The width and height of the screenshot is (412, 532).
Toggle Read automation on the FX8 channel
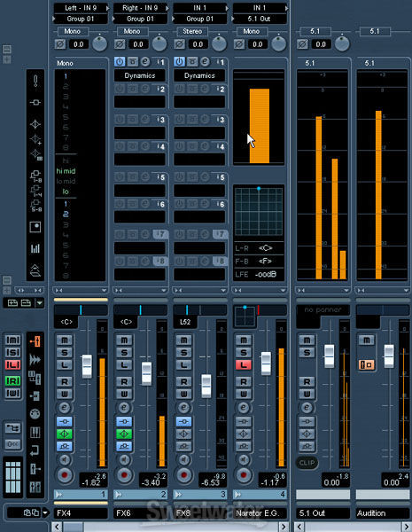183,381
